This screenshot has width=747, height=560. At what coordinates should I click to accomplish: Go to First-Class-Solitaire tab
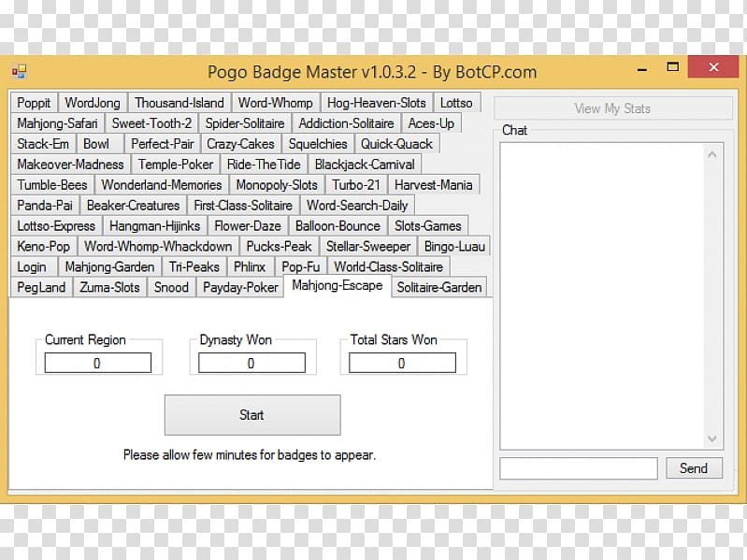[x=243, y=206]
